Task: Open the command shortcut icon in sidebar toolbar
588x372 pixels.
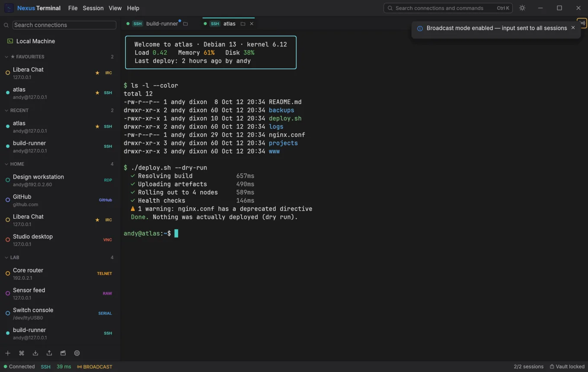Action: (22, 353)
